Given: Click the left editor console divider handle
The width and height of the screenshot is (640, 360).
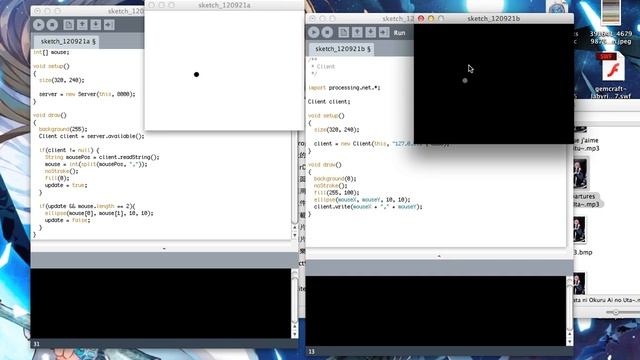Looking at the screenshot, I should 164,248.
